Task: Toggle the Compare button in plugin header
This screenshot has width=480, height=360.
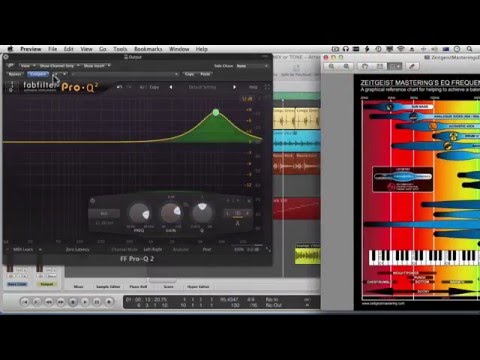Action: click(x=38, y=74)
